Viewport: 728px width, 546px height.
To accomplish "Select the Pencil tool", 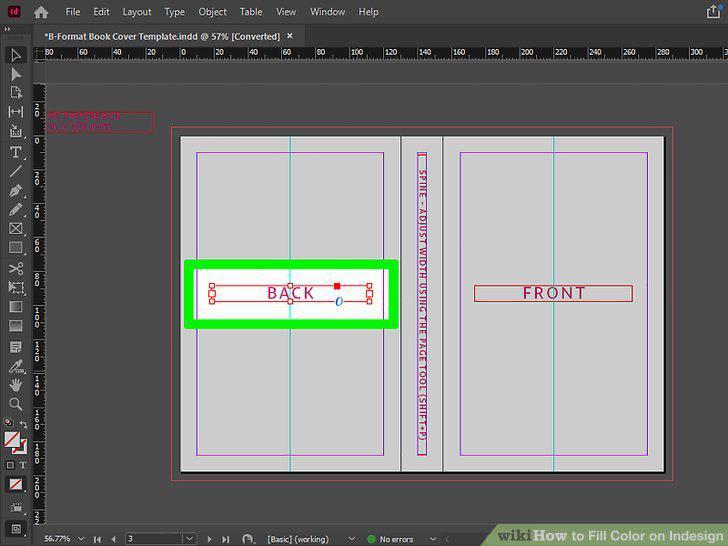I will 15,210.
